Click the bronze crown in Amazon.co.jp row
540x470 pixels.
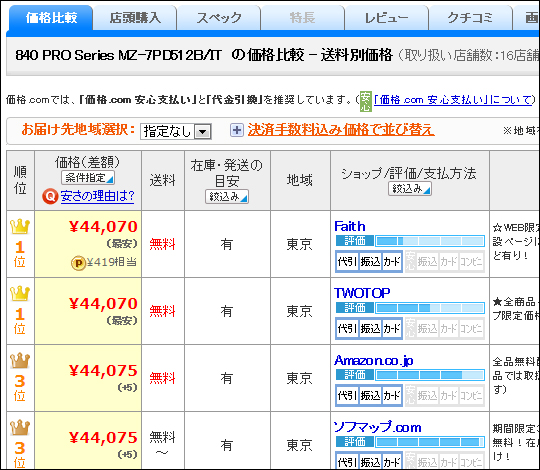pyautogui.click(x=20, y=360)
